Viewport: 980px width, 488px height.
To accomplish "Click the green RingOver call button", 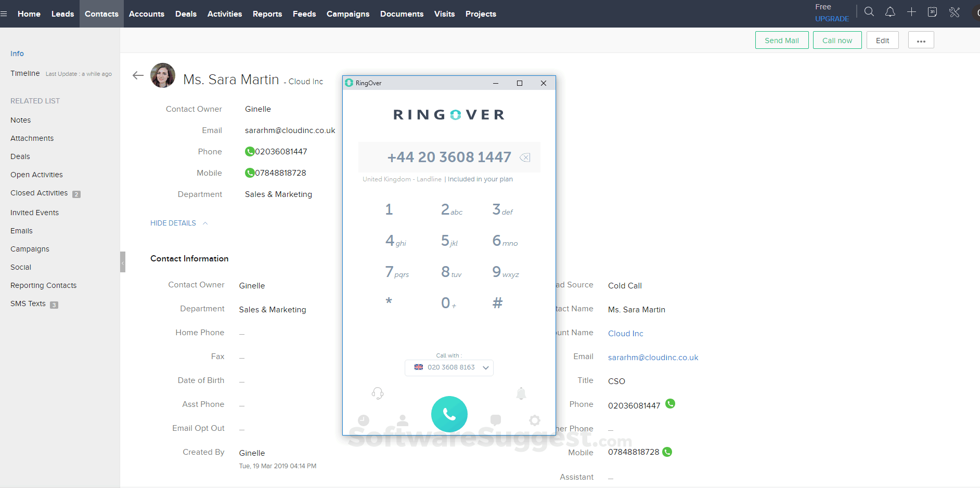I will coord(449,414).
